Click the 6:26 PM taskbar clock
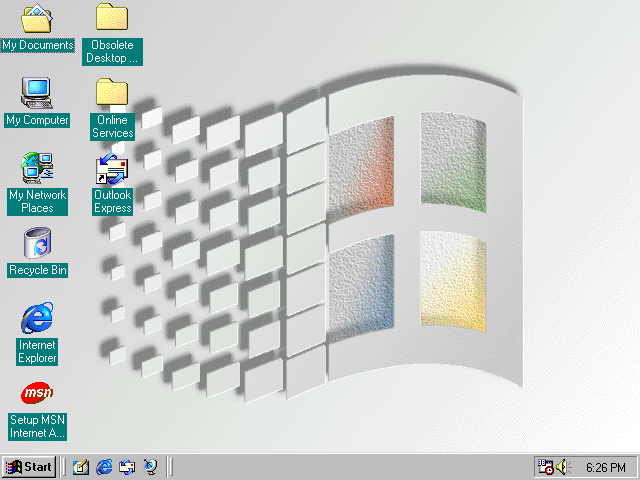The image size is (640, 480). click(606, 467)
